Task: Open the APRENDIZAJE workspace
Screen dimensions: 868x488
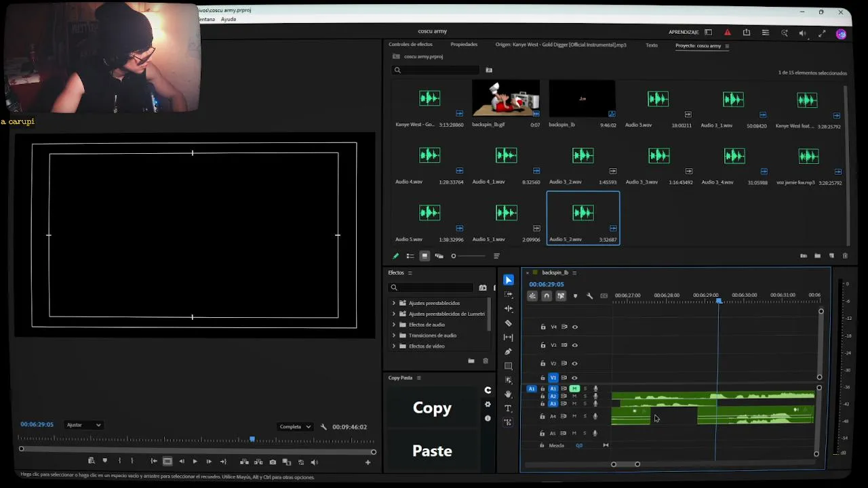Action: (x=684, y=33)
